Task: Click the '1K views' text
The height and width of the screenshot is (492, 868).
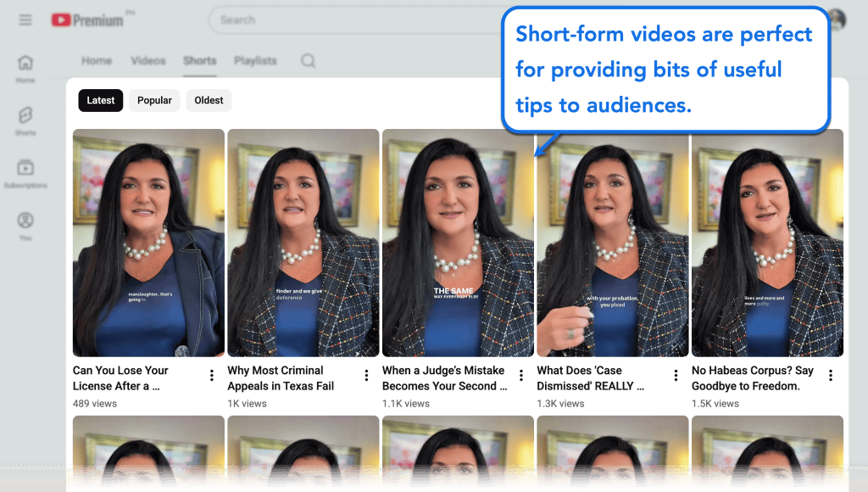Action: click(x=247, y=403)
